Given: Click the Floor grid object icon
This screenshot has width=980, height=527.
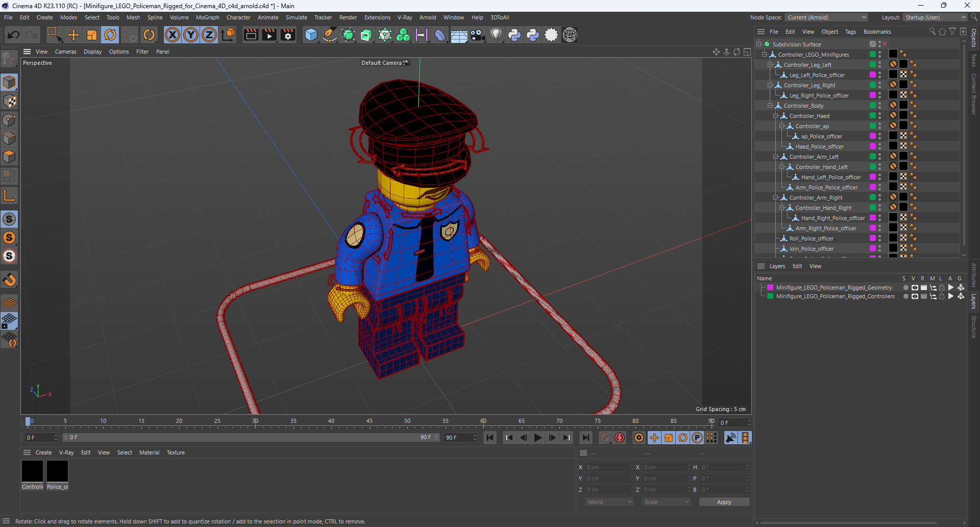Looking at the screenshot, I should 459,35.
